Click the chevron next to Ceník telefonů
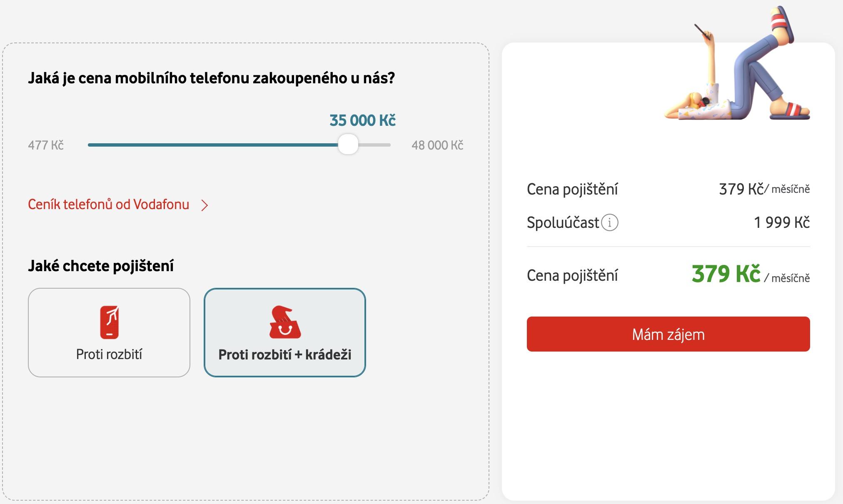 pyautogui.click(x=205, y=205)
